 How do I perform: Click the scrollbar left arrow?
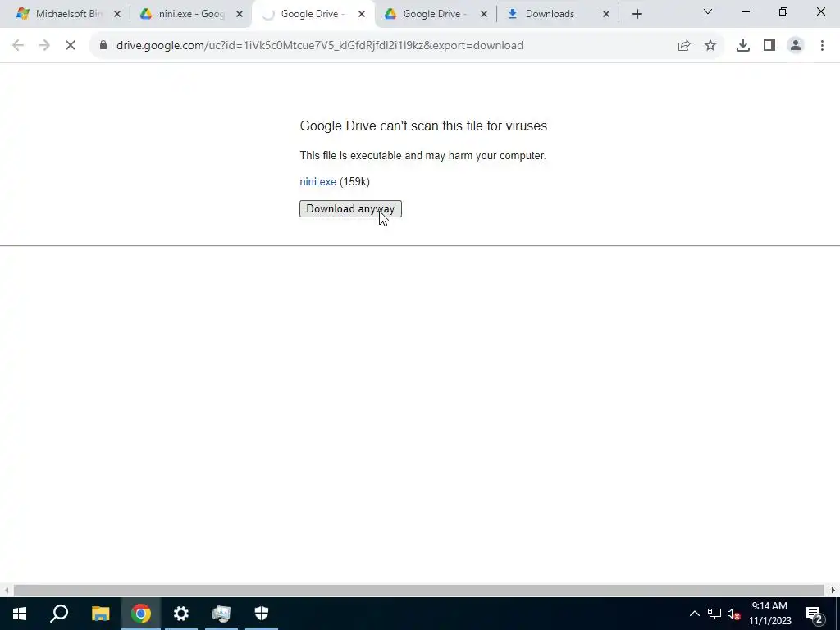pos(6,591)
